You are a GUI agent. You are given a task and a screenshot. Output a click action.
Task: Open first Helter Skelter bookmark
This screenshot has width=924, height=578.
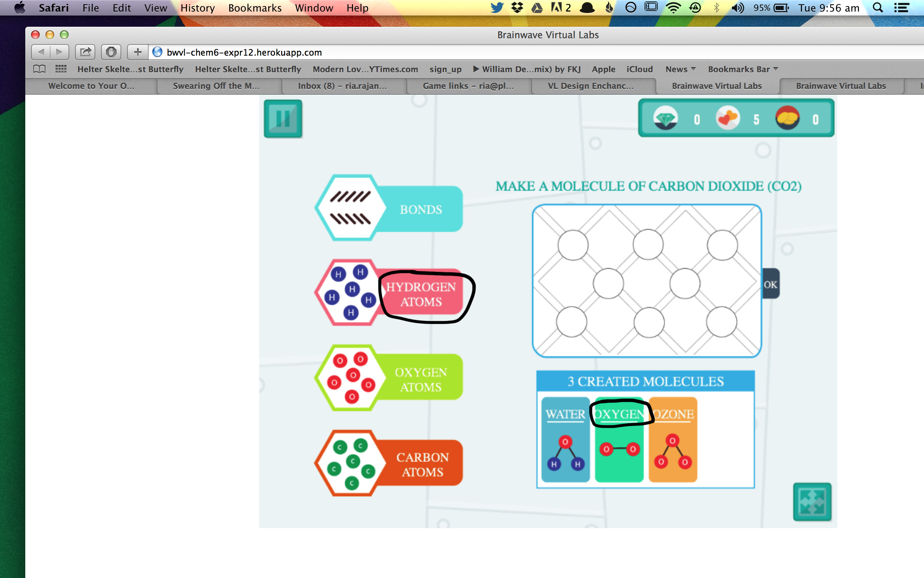tap(130, 69)
